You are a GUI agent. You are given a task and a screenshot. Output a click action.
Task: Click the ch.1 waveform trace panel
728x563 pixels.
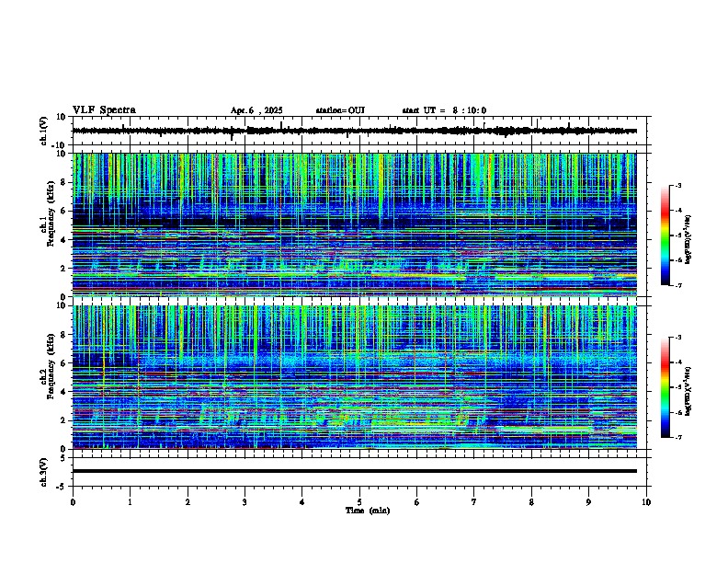tap(361, 131)
